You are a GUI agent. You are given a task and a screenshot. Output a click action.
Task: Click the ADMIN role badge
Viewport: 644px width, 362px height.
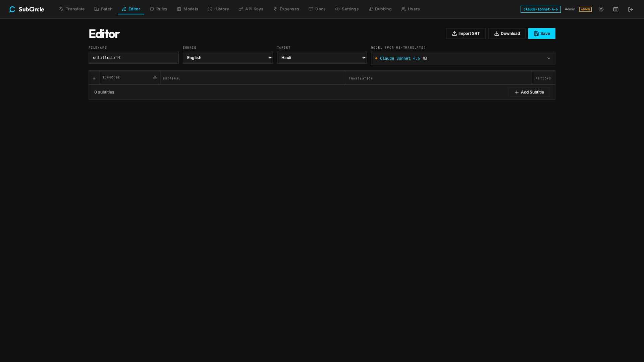pyautogui.click(x=585, y=9)
